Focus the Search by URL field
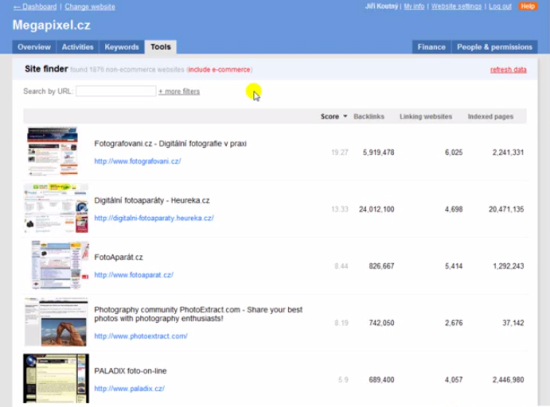This screenshot has width=550, height=407. pos(116,91)
